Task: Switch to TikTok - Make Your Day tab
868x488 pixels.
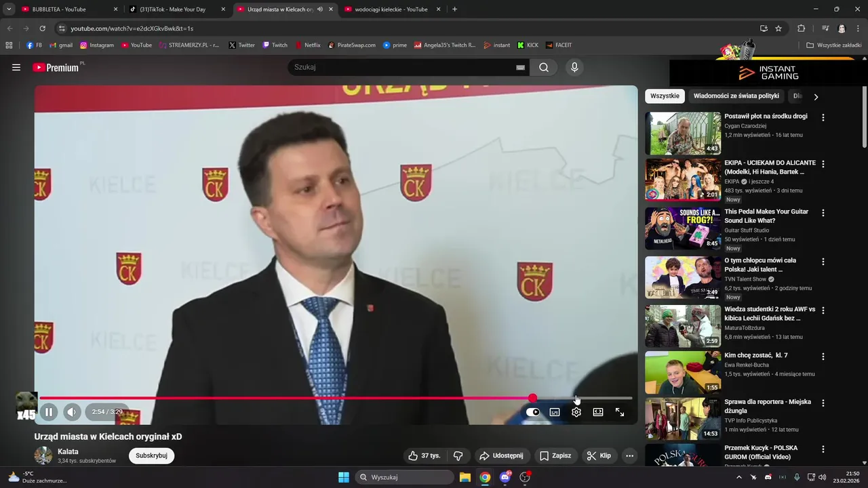Action: (x=176, y=9)
